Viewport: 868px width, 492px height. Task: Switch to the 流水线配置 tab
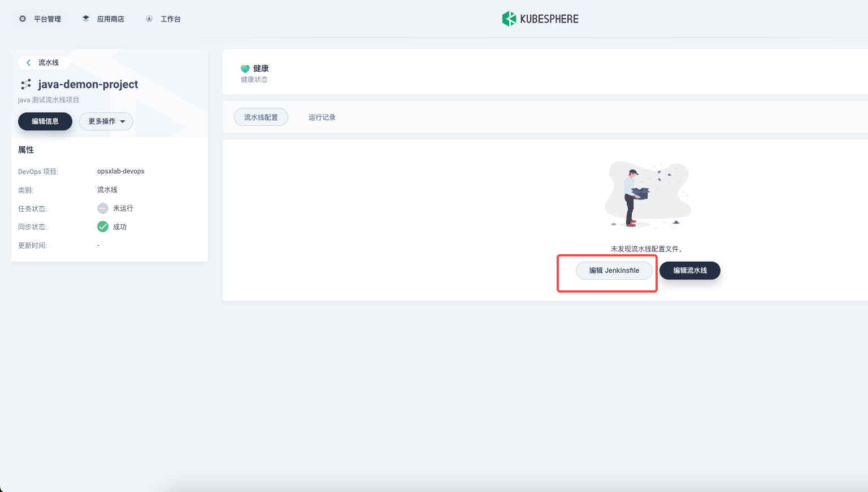[x=261, y=117]
